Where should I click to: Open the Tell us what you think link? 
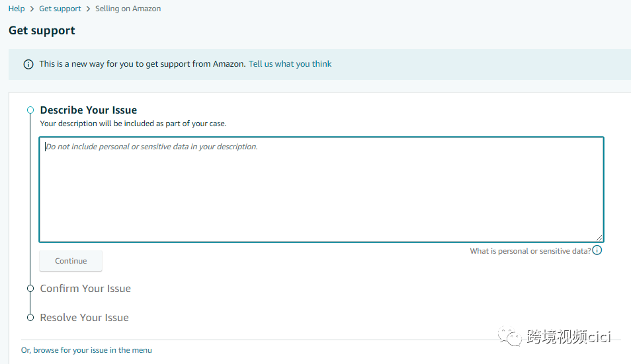tap(290, 64)
